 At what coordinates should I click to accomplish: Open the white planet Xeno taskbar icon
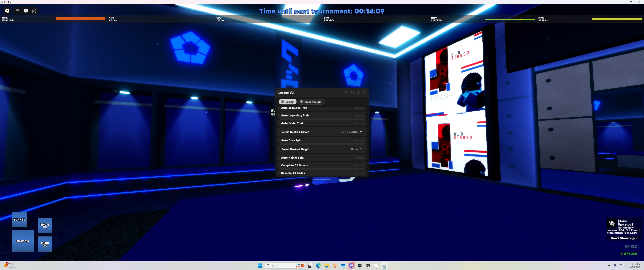376,265
